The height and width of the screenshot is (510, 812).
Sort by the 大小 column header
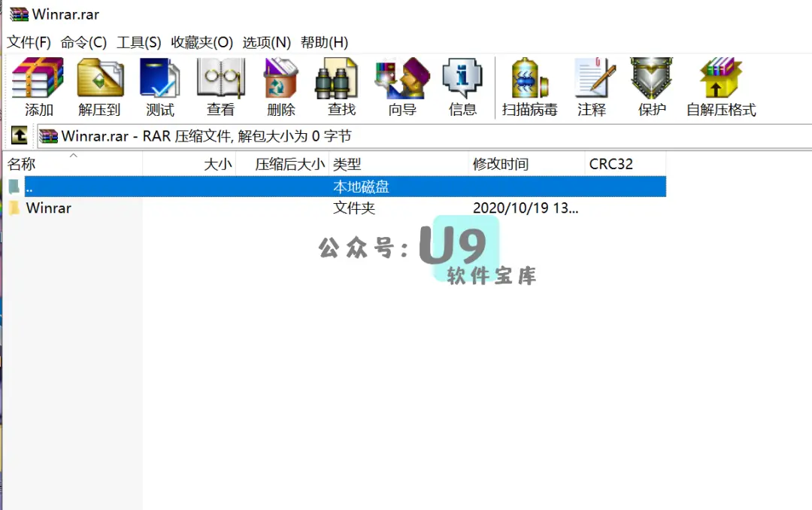[x=189, y=164]
